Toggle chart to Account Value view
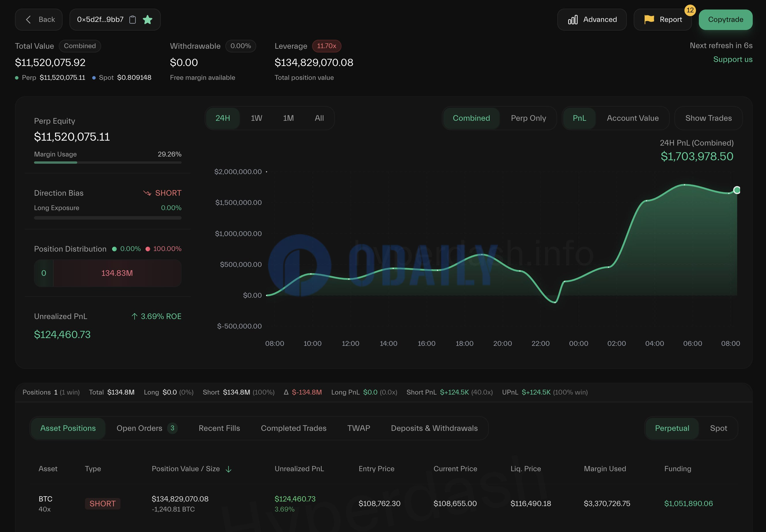 [632, 118]
